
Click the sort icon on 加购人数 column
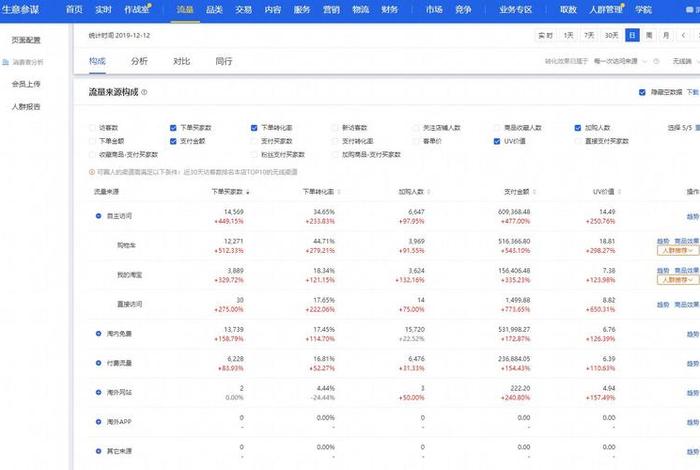(429, 192)
